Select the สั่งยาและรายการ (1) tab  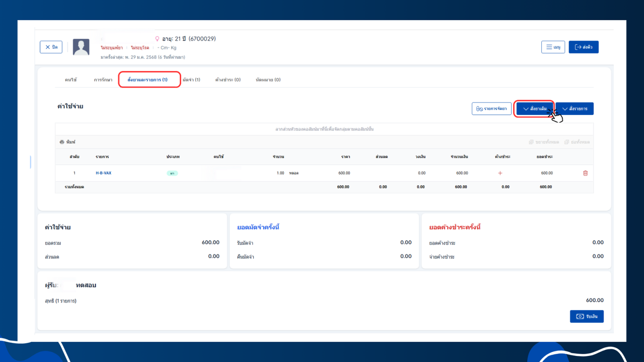click(148, 80)
